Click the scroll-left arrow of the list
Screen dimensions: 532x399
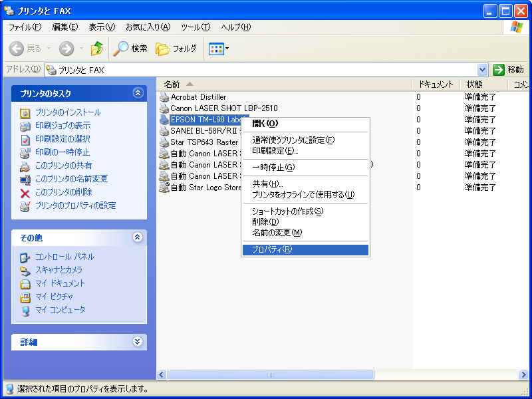[x=162, y=374]
